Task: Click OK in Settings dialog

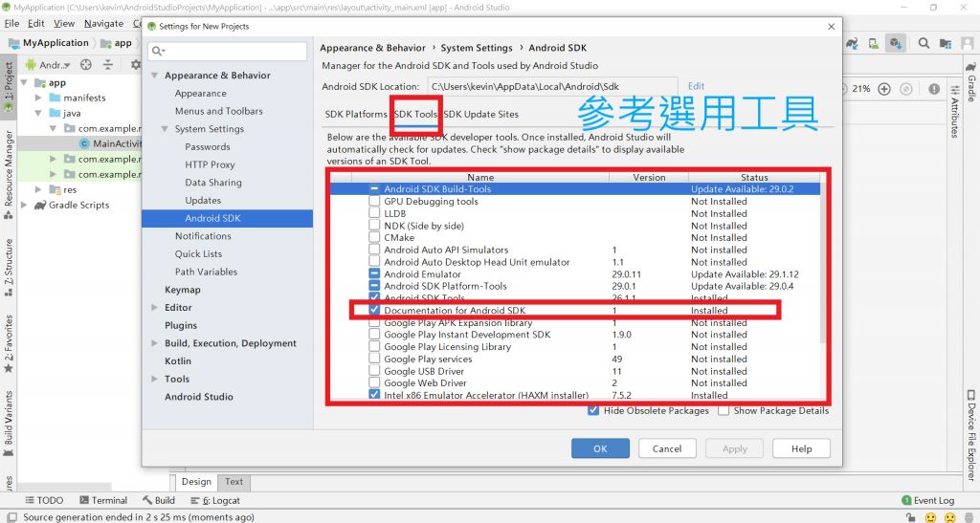Action: click(600, 448)
